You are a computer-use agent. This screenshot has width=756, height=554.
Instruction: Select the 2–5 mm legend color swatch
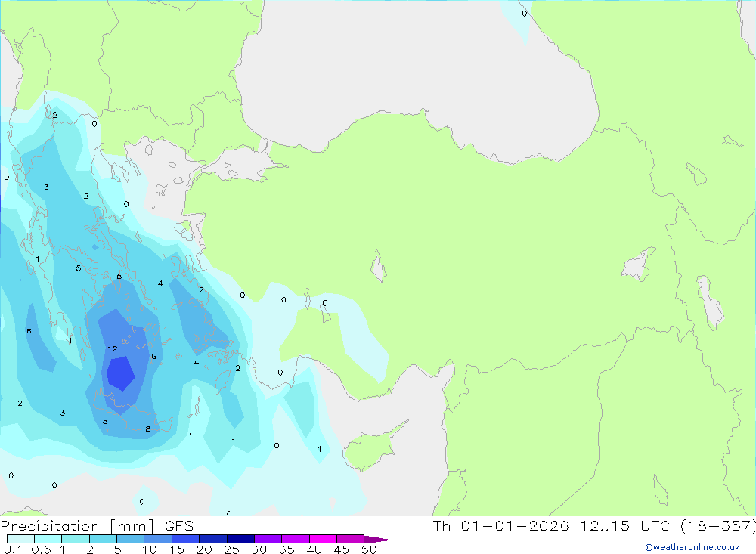(103, 539)
